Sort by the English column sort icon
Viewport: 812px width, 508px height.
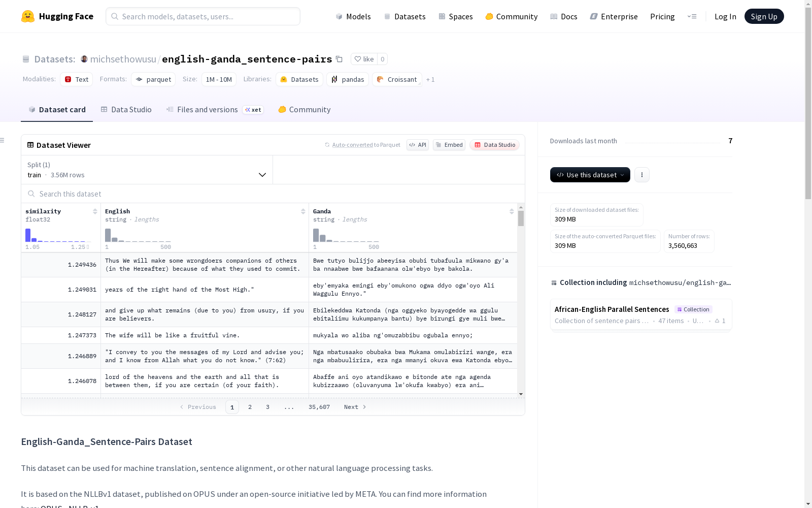pyautogui.click(x=303, y=211)
